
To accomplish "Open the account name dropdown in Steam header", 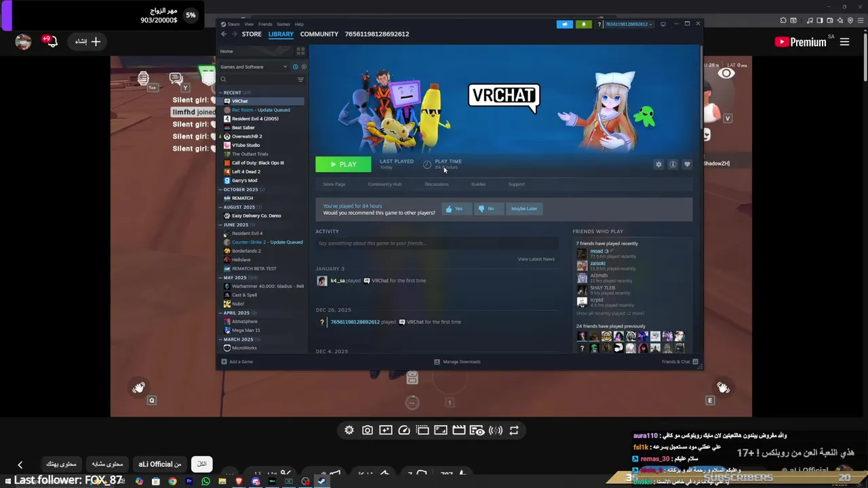I will click(629, 24).
